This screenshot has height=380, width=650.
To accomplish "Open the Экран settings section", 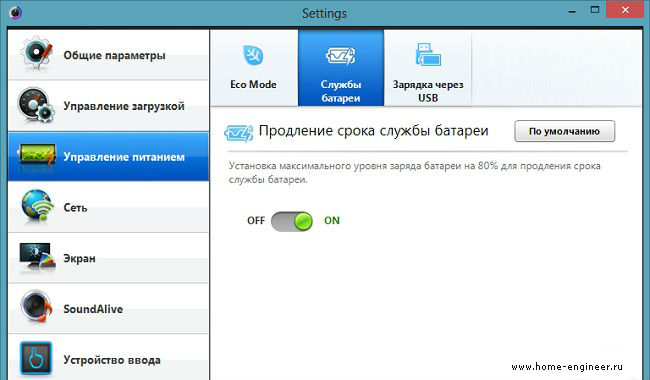I will (x=108, y=258).
